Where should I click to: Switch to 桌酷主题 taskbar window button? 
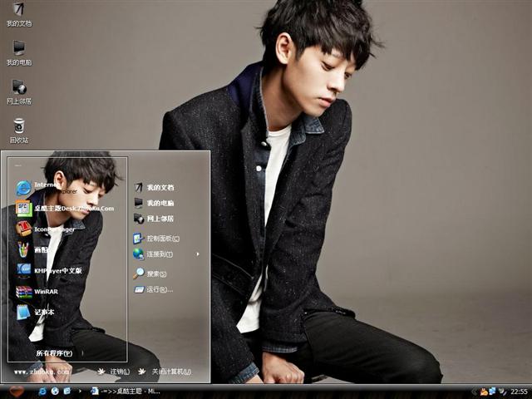point(126,392)
